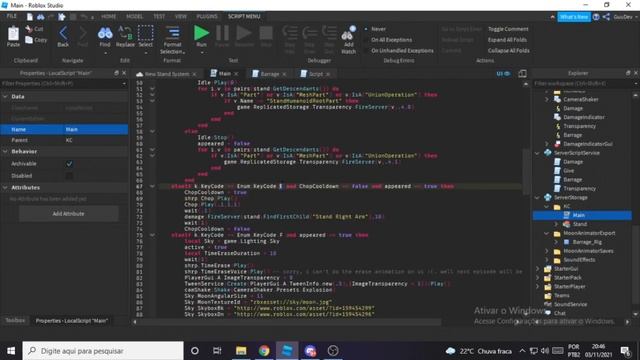
Task: Collapse the KC folder node
Action: (x=547, y=207)
